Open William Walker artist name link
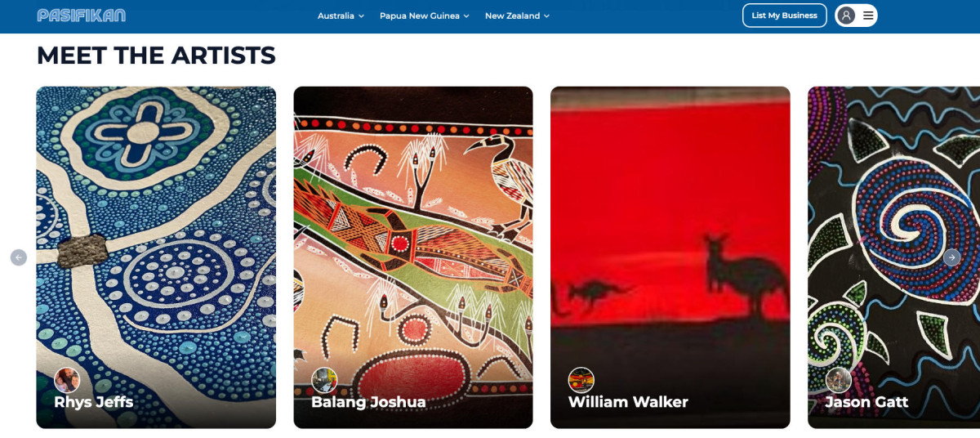 tap(628, 402)
